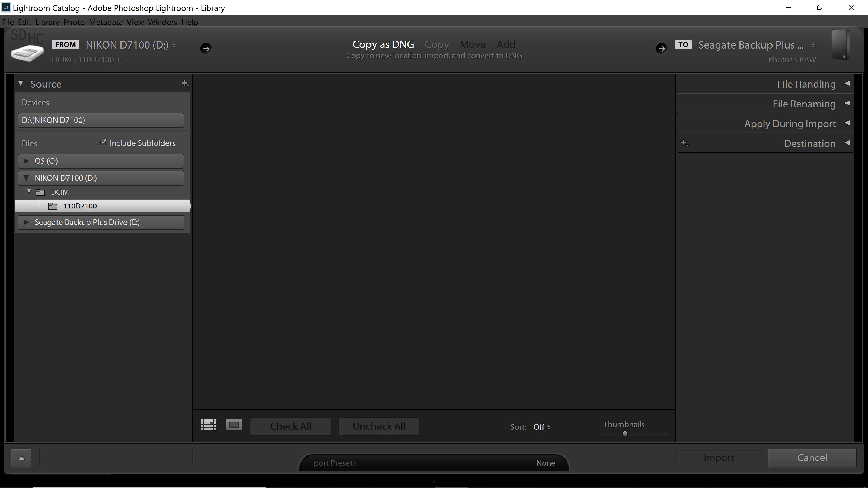Click the Destination panel plus icon

(x=684, y=143)
